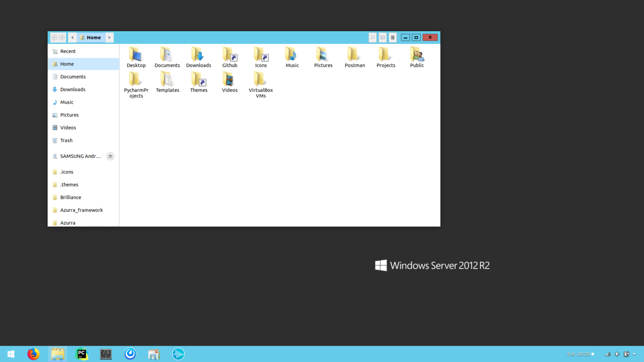
Task: Open the network signal tray icon
Action: [x=608, y=354]
